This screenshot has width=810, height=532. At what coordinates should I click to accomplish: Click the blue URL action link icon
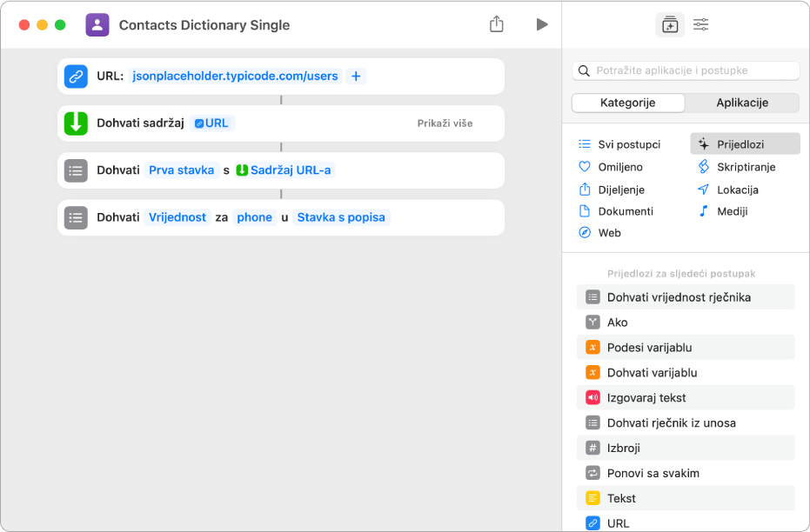76,76
